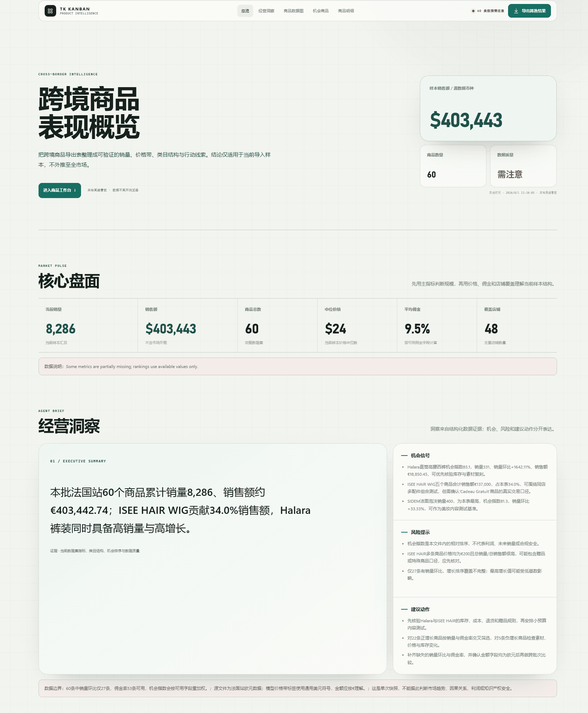Click the 60 条数据需注意 status badge
The width and height of the screenshot is (588, 713).
point(488,11)
